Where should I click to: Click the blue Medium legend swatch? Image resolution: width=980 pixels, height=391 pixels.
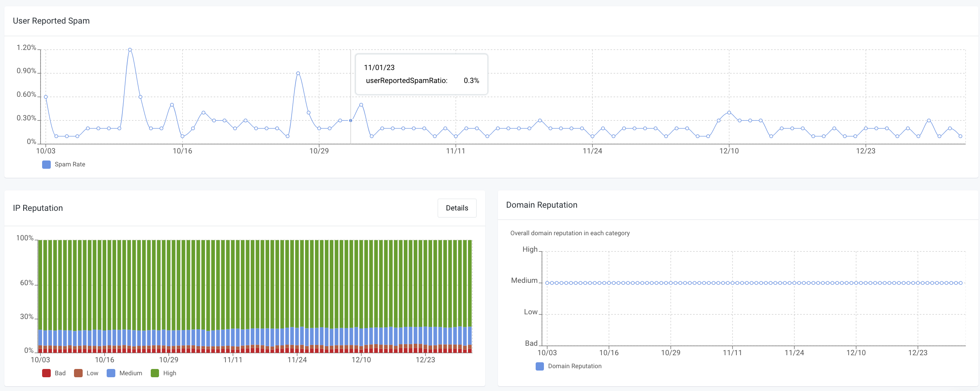(111, 373)
